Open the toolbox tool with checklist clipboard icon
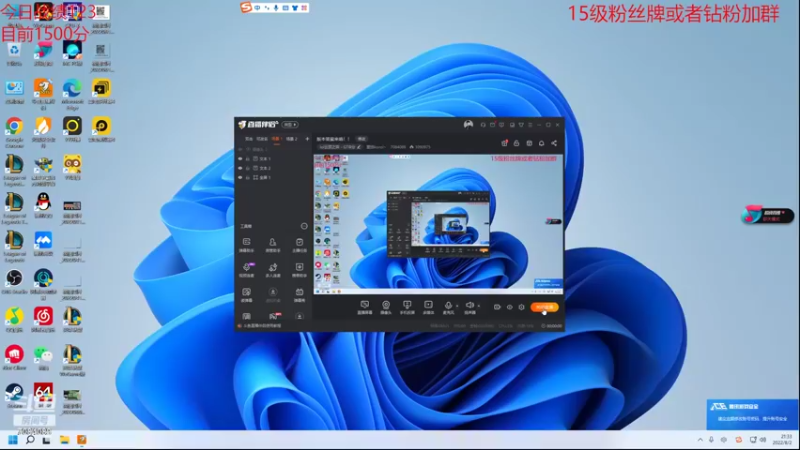800x450 pixels. pos(299,244)
